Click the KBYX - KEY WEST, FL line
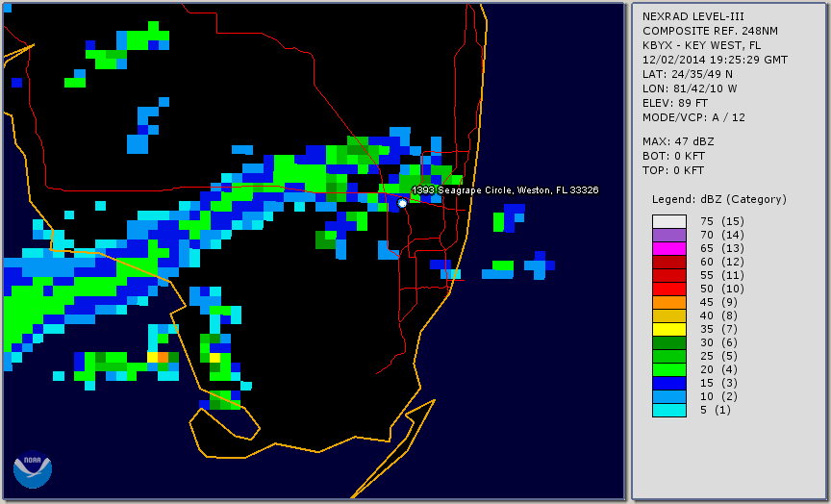The image size is (831, 504). pos(702,45)
